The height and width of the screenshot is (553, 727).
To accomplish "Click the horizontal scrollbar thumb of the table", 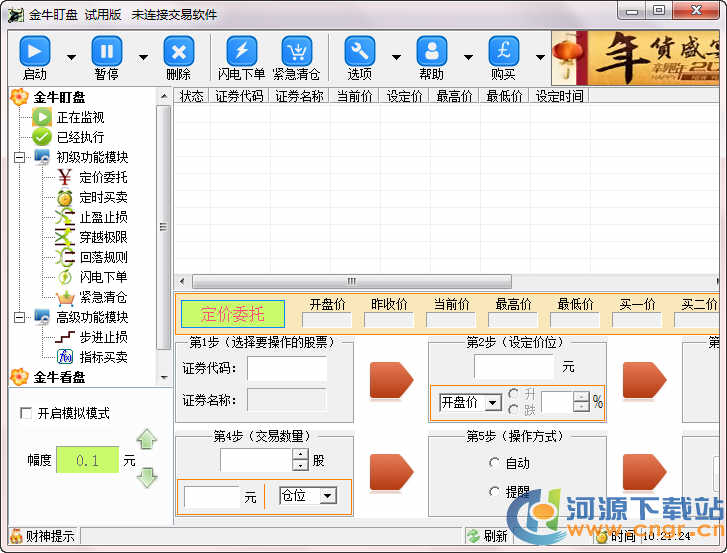I will [352, 281].
